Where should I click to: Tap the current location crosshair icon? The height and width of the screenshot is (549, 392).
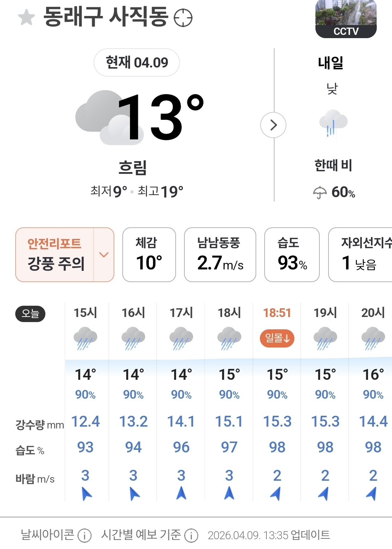(183, 18)
